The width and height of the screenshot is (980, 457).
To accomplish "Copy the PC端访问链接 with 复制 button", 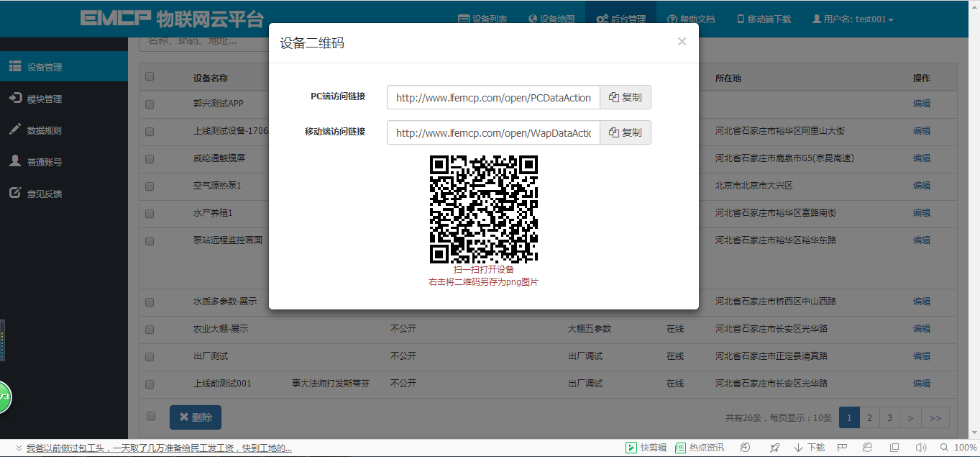I will click(625, 97).
